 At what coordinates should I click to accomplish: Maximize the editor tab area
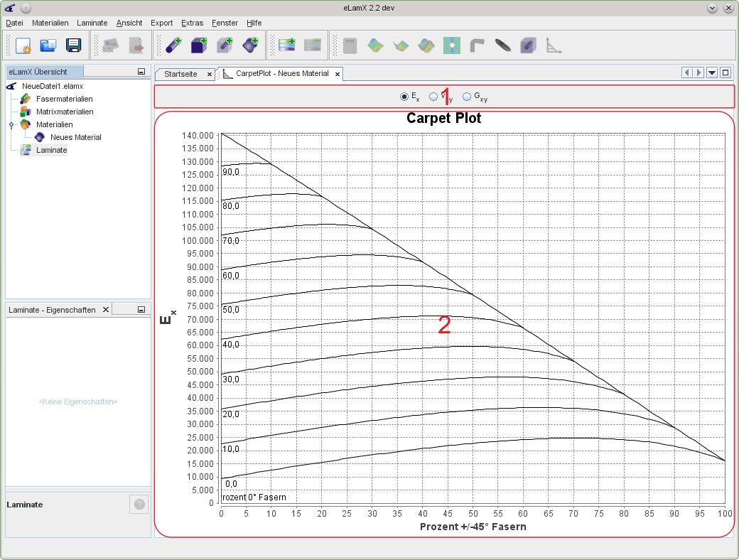(x=725, y=72)
